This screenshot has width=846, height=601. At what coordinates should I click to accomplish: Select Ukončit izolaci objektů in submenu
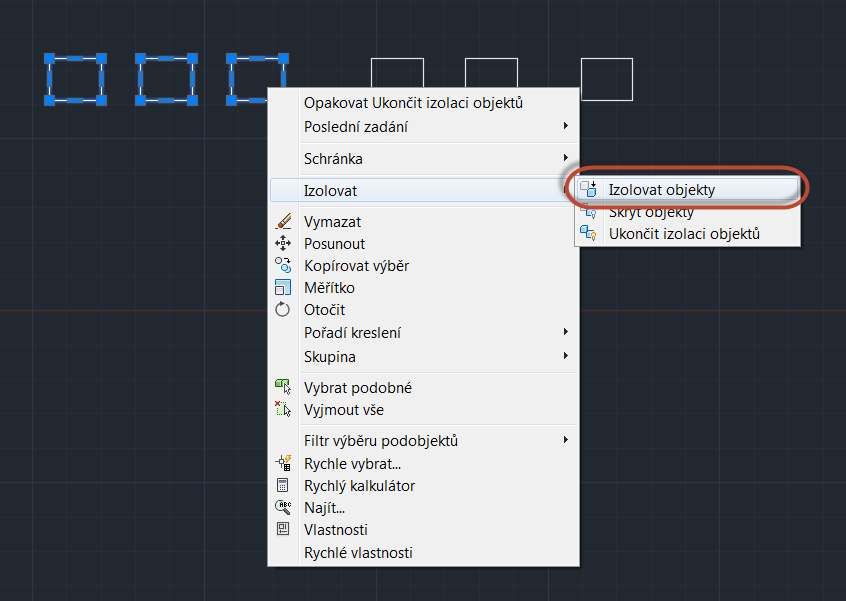point(684,234)
